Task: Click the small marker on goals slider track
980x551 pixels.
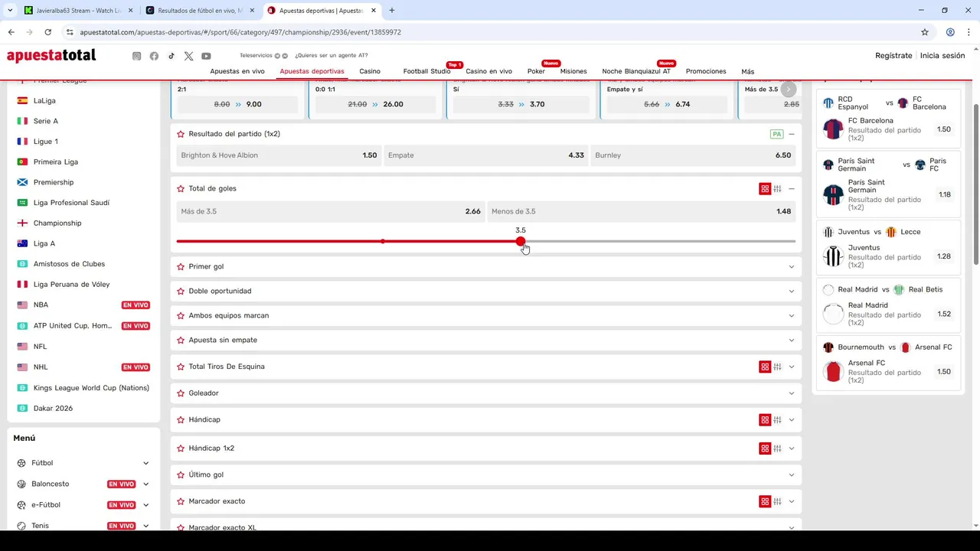Action: (383, 242)
